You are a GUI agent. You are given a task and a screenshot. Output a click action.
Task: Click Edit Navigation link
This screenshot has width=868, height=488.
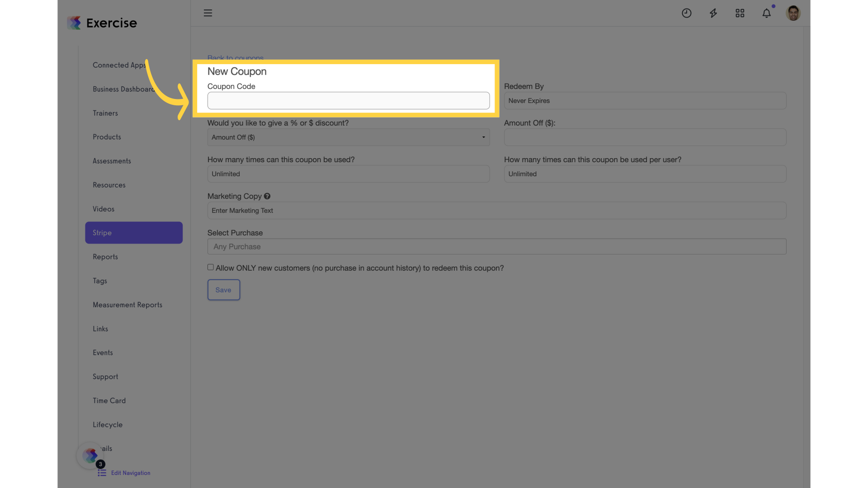pos(131,473)
